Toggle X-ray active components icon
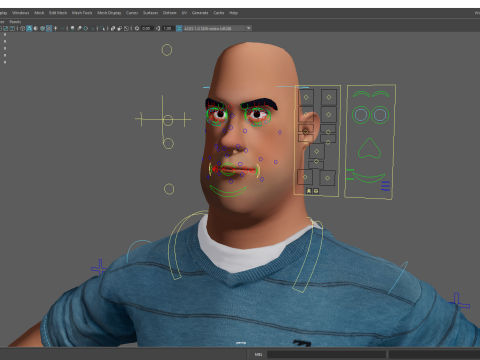The height and width of the screenshot is (360, 480). point(120,28)
